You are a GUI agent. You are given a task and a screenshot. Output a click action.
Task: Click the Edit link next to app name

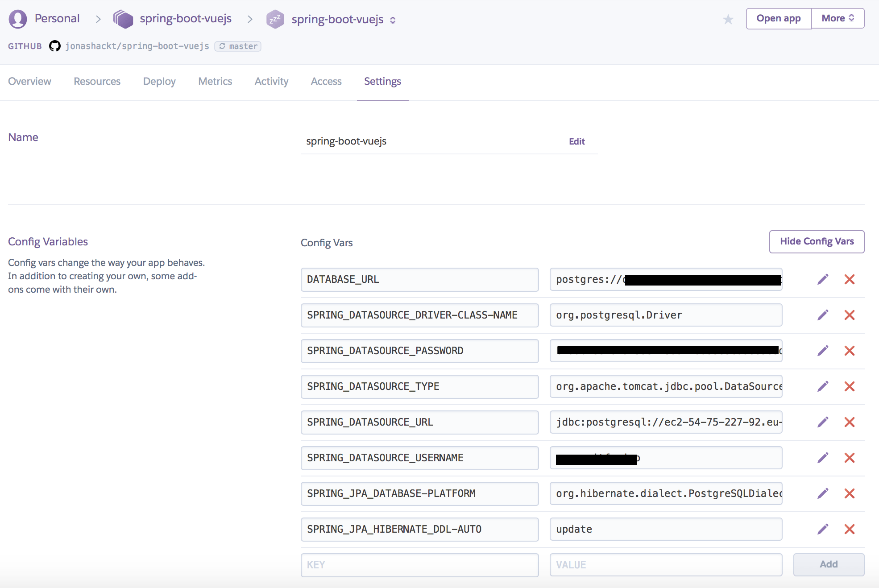[x=577, y=141]
